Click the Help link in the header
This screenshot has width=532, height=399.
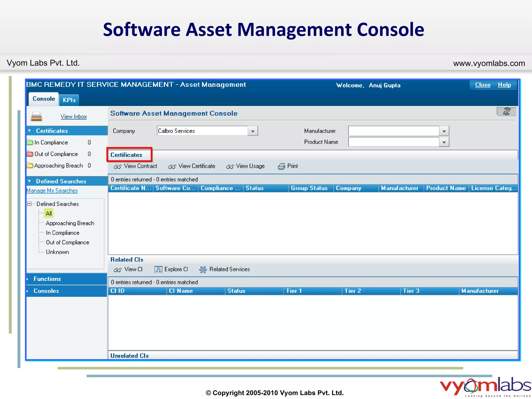[504, 85]
